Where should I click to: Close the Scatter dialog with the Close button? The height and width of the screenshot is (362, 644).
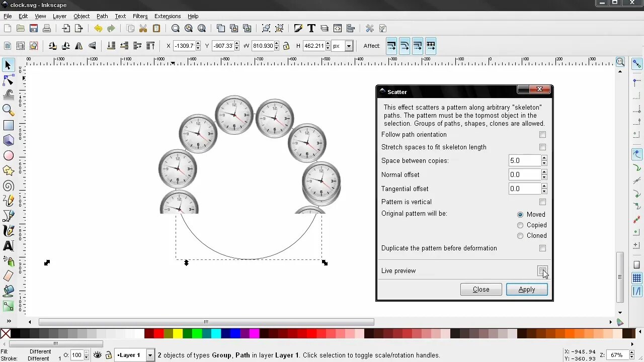(x=480, y=289)
